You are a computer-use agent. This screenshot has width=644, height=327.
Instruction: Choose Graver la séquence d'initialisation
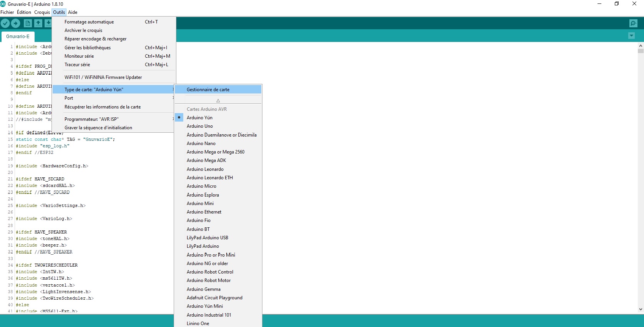pyautogui.click(x=114, y=128)
